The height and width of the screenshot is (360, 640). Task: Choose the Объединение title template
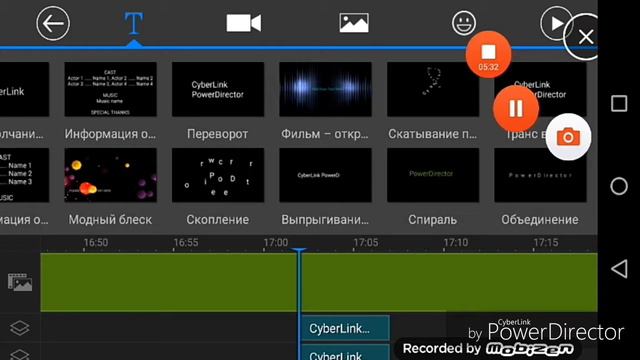coord(540,175)
